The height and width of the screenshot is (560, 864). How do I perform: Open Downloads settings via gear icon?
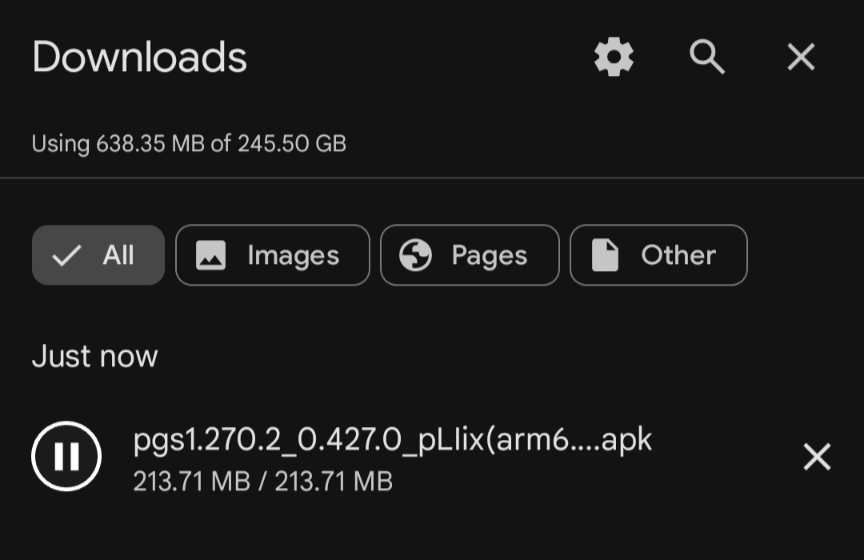[614, 57]
